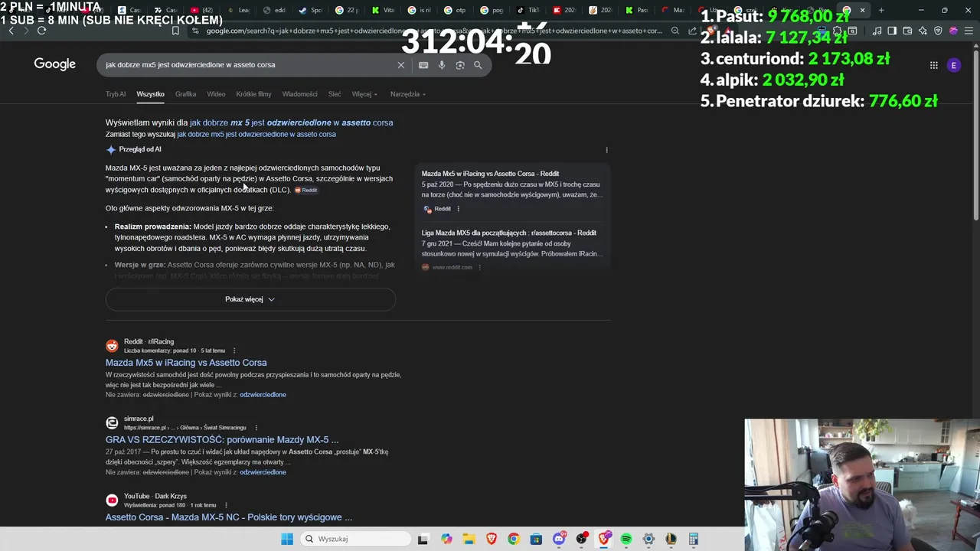This screenshot has width=980, height=551.
Task: Click the magnifier search button in search box
Action: point(478,65)
